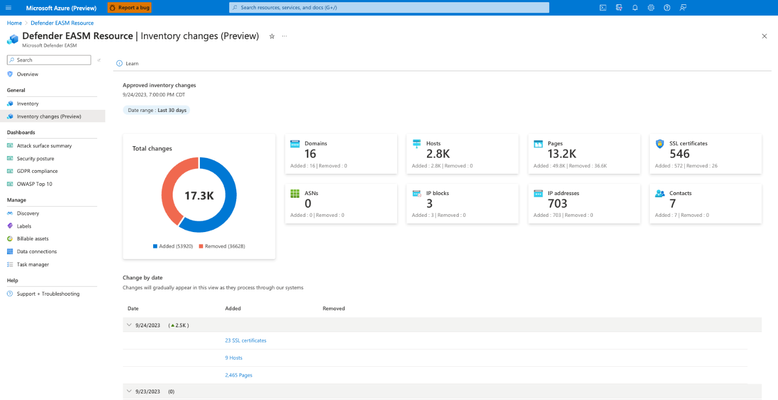The width and height of the screenshot is (778, 400).
Task: Change the Date range: Last 30 days filter
Action: [156, 110]
